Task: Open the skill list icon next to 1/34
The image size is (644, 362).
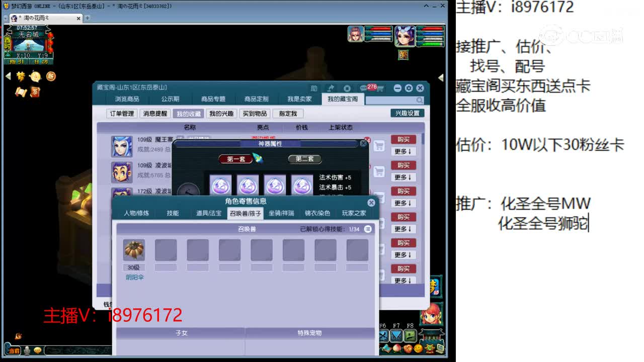Action: tap(368, 229)
